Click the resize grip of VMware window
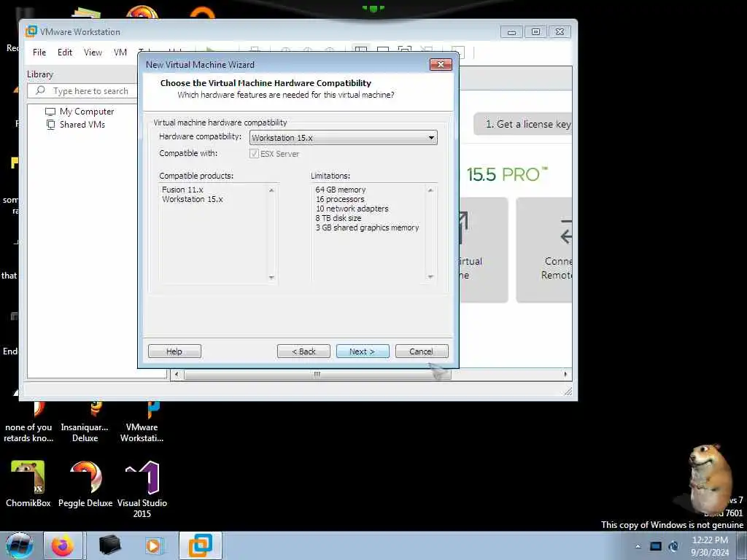This screenshot has width=747, height=560. coord(568,392)
